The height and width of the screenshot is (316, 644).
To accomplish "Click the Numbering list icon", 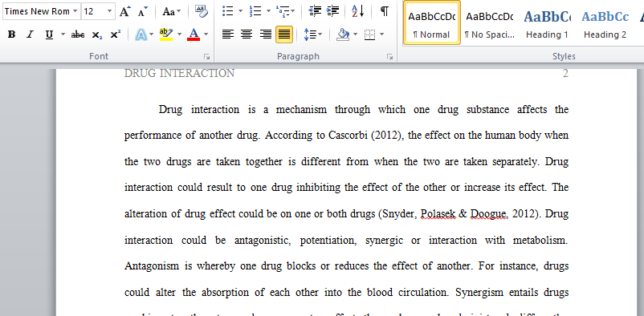I will click(x=255, y=11).
